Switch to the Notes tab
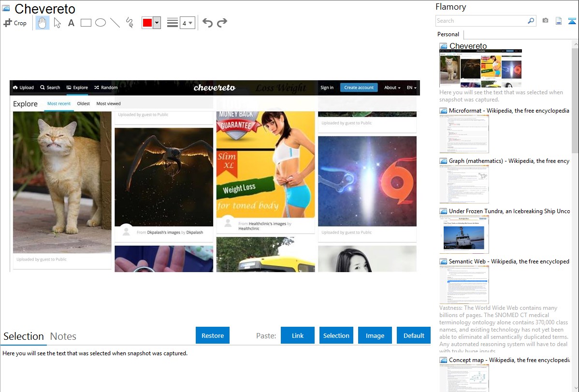The height and width of the screenshot is (392, 579). (x=63, y=336)
